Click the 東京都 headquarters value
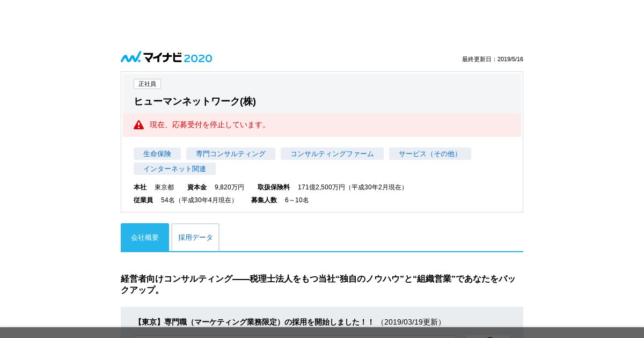The height and width of the screenshot is (338, 644). pyautogui.click(x=164, y=187)
